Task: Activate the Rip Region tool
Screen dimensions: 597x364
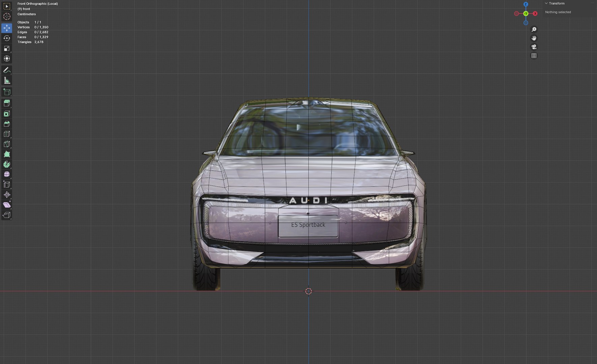Action: click(x=7, y=215)
